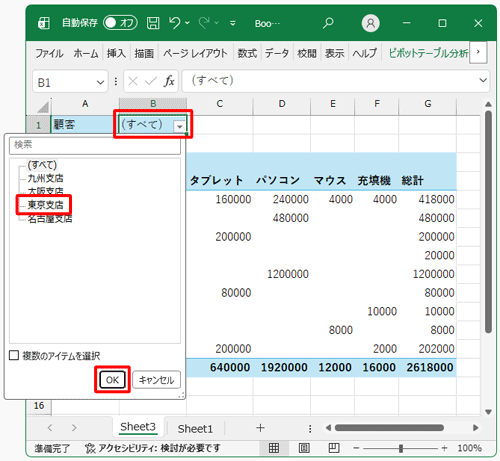Click the パソコン column heading

pos(278,180)
